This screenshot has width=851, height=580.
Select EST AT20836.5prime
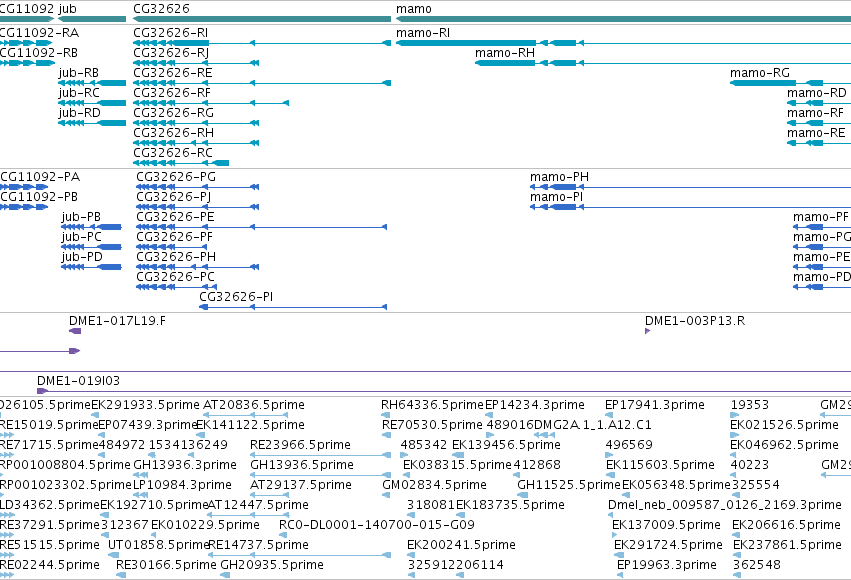tap(253, 405)
